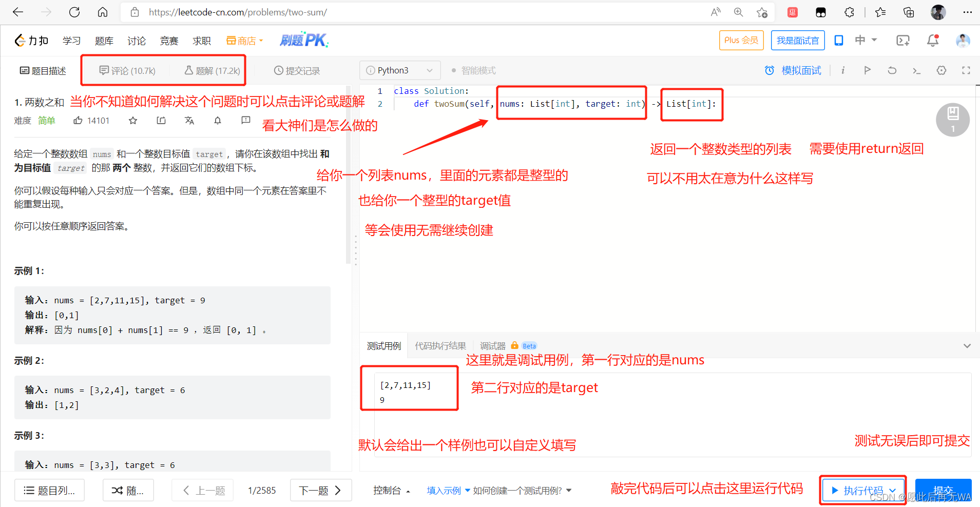This screenshot has height=507, width=980.
Task: Open the notes bookmark floating button
Action: (x=953, y=120)
